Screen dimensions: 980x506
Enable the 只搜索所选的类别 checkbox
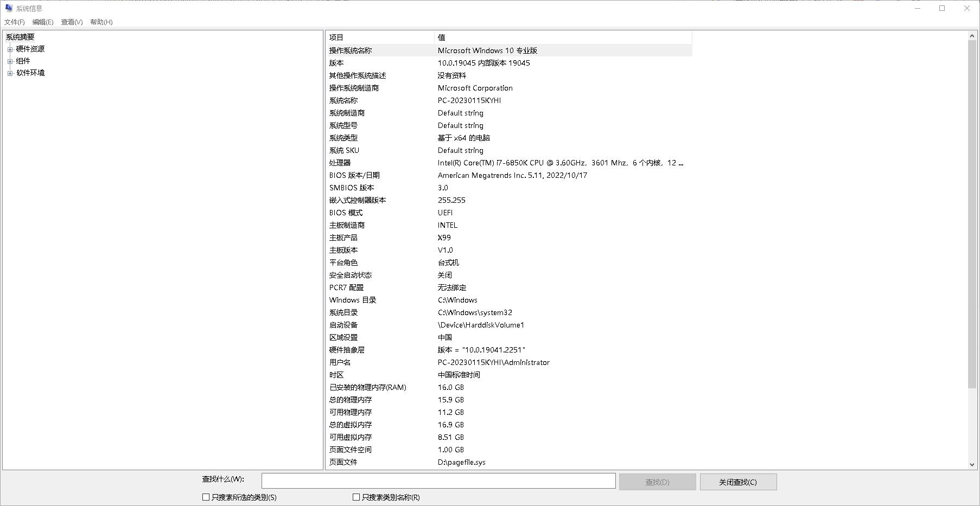point(206,496)
